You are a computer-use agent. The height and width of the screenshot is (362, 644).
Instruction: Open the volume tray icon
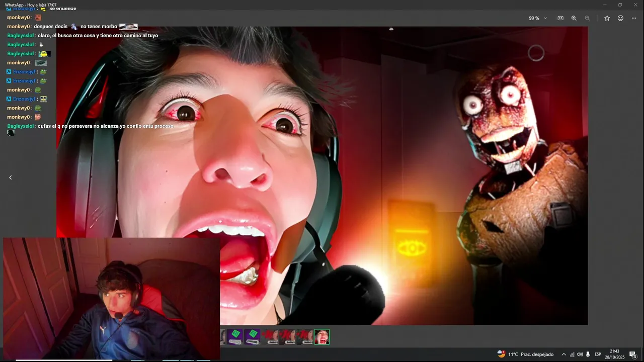tap(580, 354)
